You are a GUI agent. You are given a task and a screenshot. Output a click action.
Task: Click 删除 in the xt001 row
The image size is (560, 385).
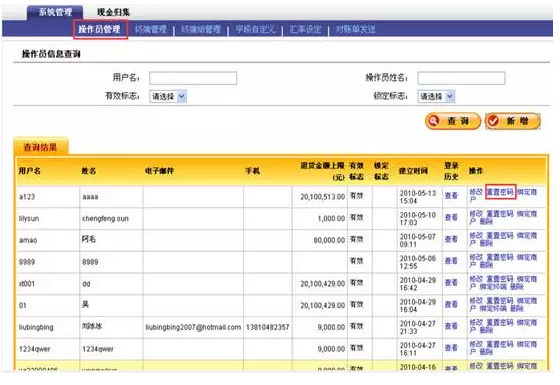point(517,287)
